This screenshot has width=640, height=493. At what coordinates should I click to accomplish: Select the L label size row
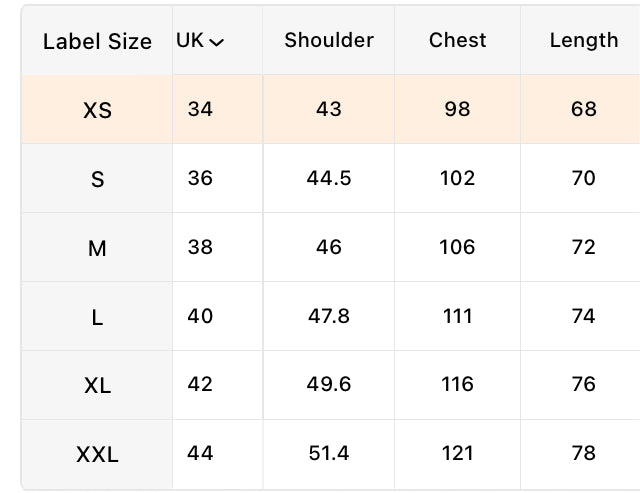click(x=331, y=316)
